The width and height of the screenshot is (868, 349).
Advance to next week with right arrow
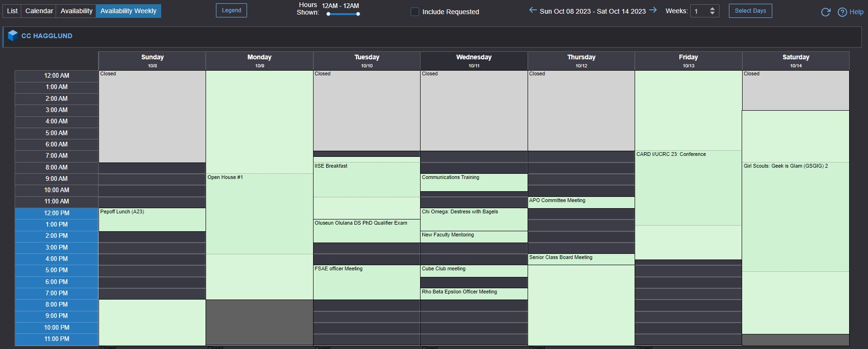[653, 10]
